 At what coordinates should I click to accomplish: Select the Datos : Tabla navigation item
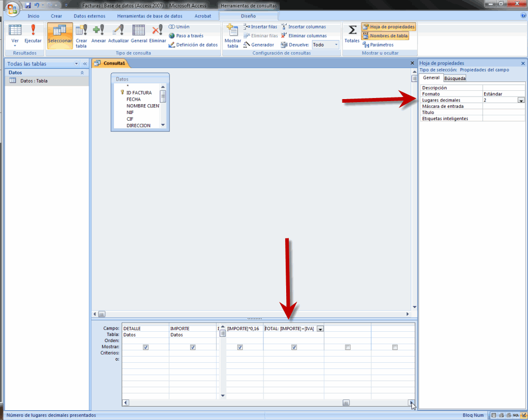coord(34,81)
